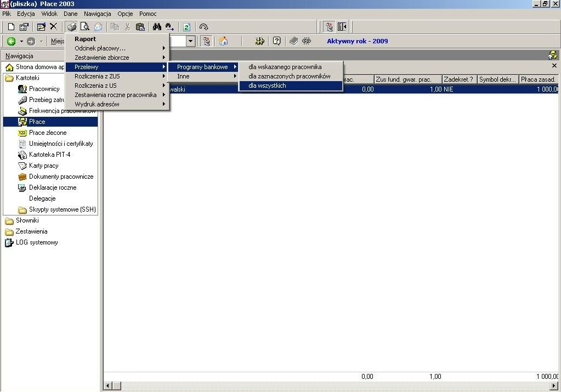
Task: Open LOG systemowy item
Action: (x=31, y=242)
